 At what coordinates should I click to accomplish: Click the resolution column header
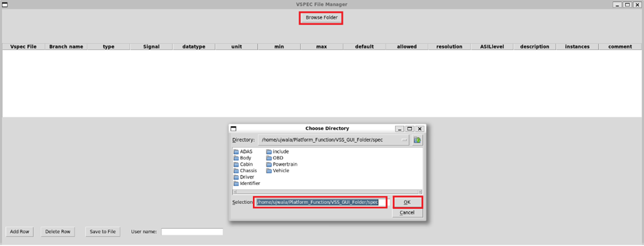449,47
